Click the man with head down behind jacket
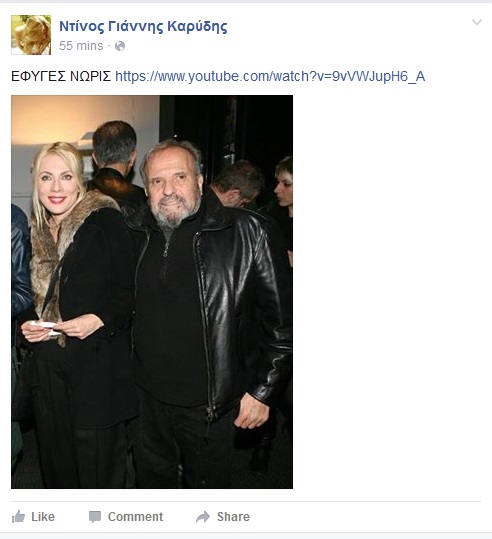The height and width of the screenshot is (539, 492). tap(237, 184)
